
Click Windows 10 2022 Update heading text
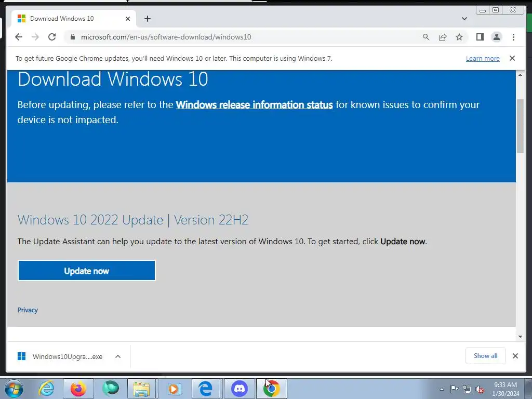pyautogui.click(x=132, y=220)
